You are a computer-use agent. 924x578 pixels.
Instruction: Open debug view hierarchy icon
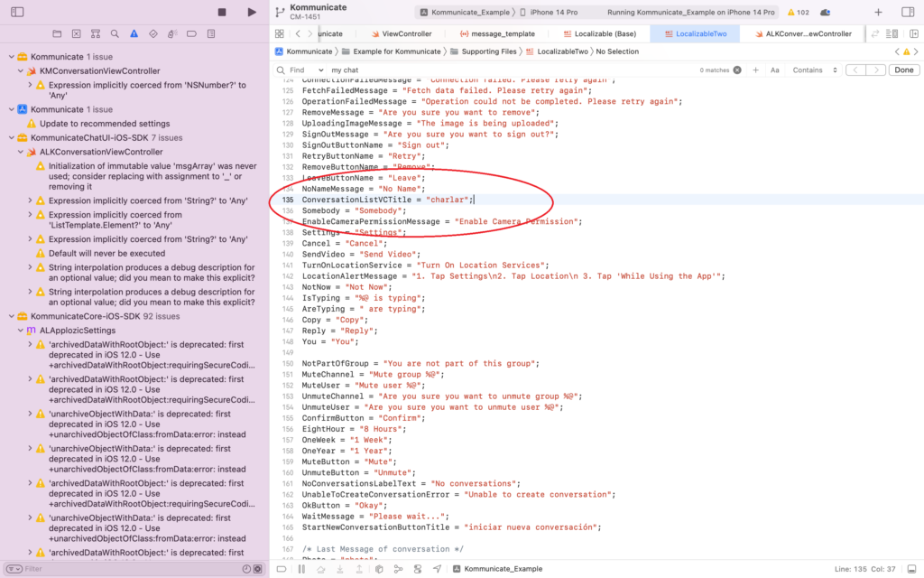pyautogui.click(x=379, y=569)
